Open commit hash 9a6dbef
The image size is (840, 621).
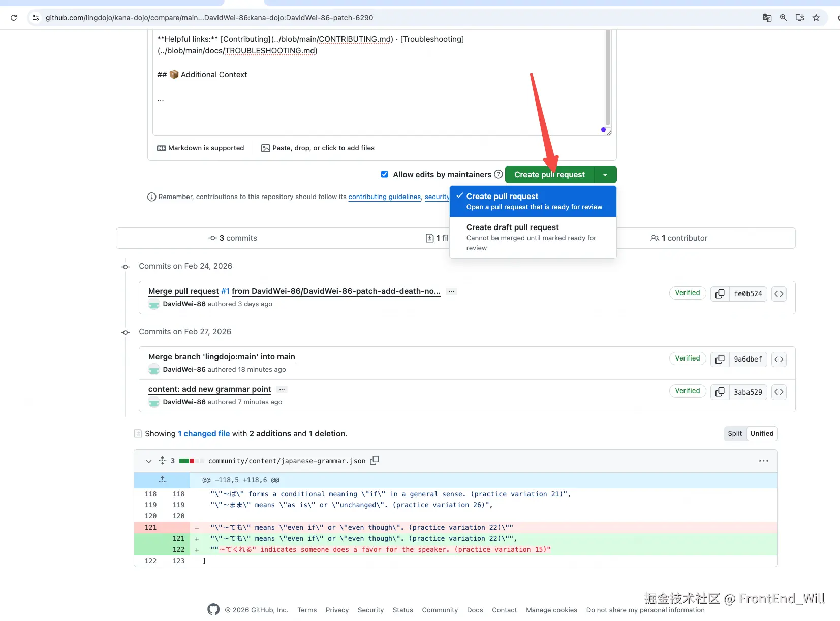tap(748, 359)
